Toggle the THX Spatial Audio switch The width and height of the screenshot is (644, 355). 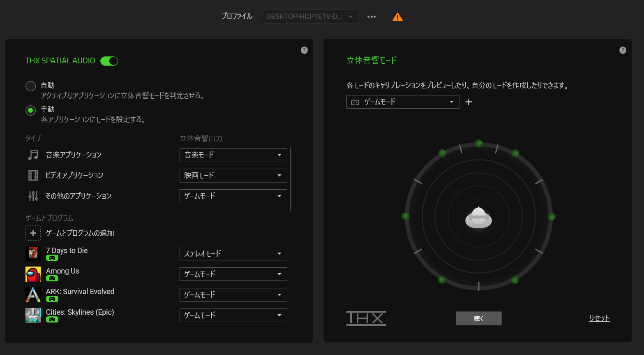pyautogui.click(x=109, y=61)
